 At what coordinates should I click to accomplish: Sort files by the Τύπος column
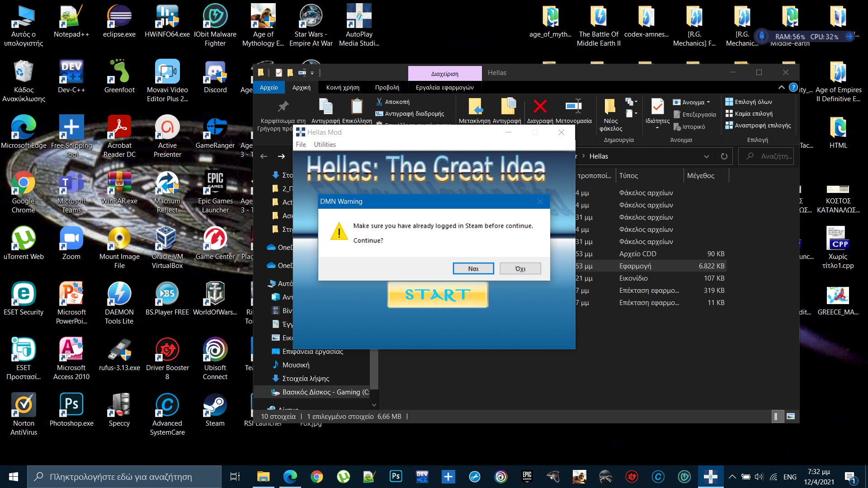coord(650,176)
